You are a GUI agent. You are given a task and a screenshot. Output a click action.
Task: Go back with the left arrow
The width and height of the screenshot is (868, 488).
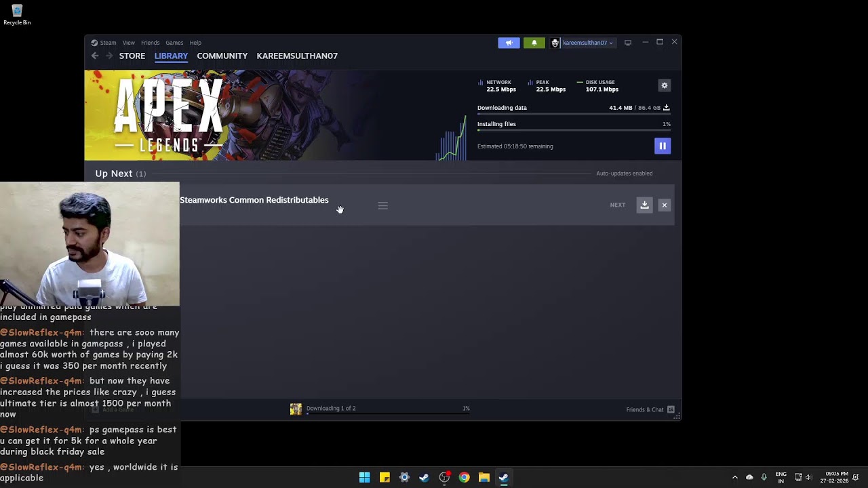tap(95, 56)
